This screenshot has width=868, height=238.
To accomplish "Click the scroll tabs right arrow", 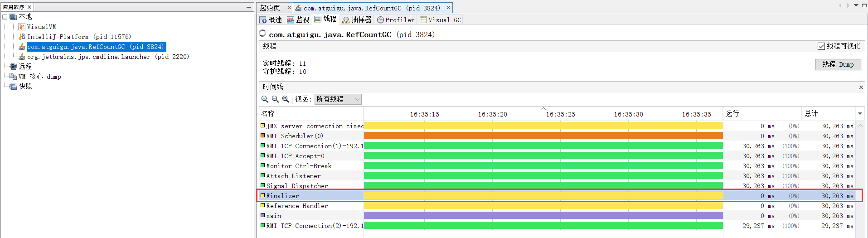I will point(848,5).
